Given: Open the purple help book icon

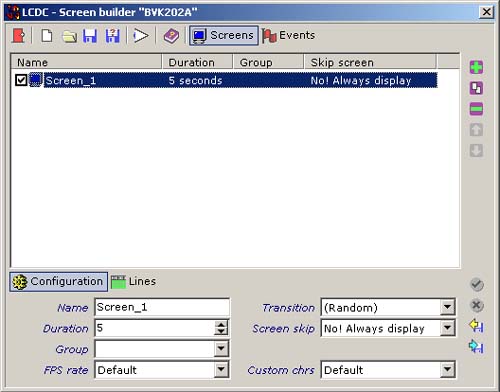Looking at the screenshot, I should 171,36.
